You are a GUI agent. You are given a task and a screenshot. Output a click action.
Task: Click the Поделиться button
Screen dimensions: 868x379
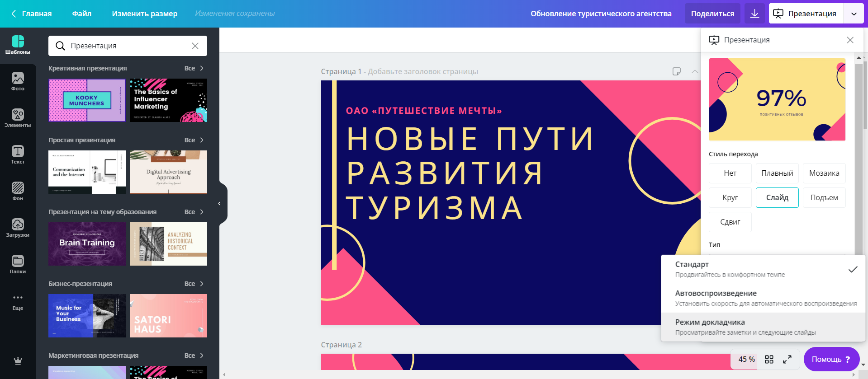pyautogui.click(x=712, y=14)
